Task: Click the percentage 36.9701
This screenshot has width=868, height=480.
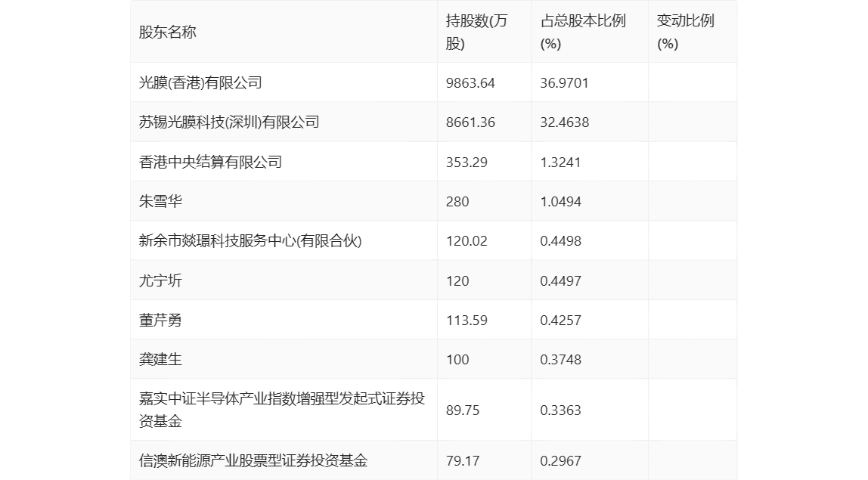Action: click(565, 83)
